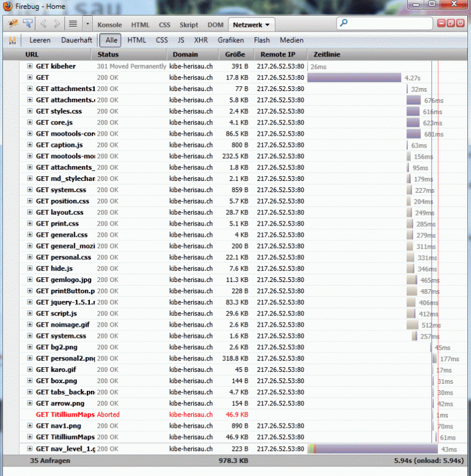This screenshot has height=476, width=471.
Task: Expand the GET core.js request
Action: pyautogui.click(x=30, y=122)
